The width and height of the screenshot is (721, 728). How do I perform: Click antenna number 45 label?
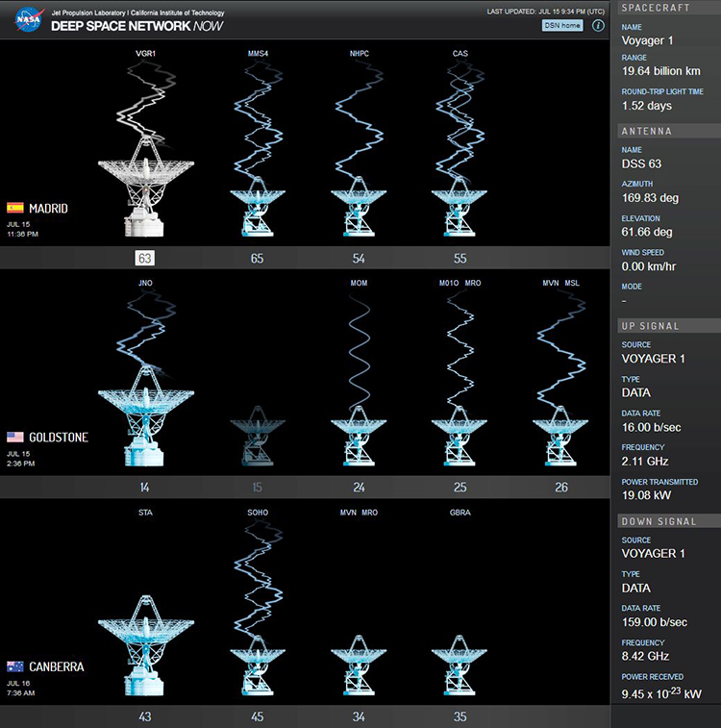257,716
